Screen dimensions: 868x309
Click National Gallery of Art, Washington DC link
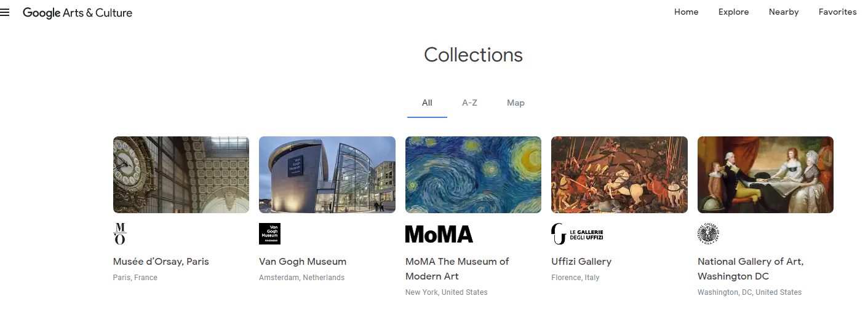coord(751,269)
